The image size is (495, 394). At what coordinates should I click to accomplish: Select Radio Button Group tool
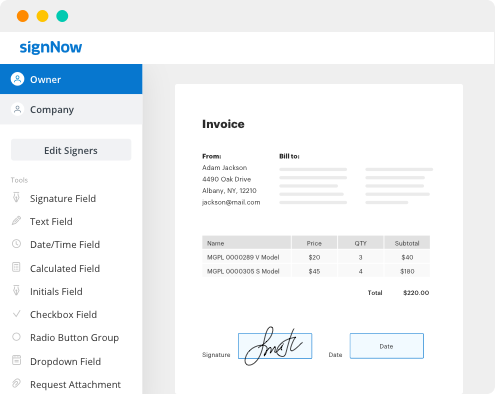click(75, 338)
